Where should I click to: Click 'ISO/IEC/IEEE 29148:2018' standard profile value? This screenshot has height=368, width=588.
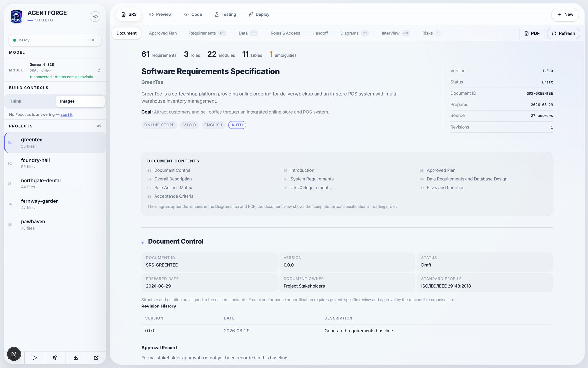tap(446, 286)
